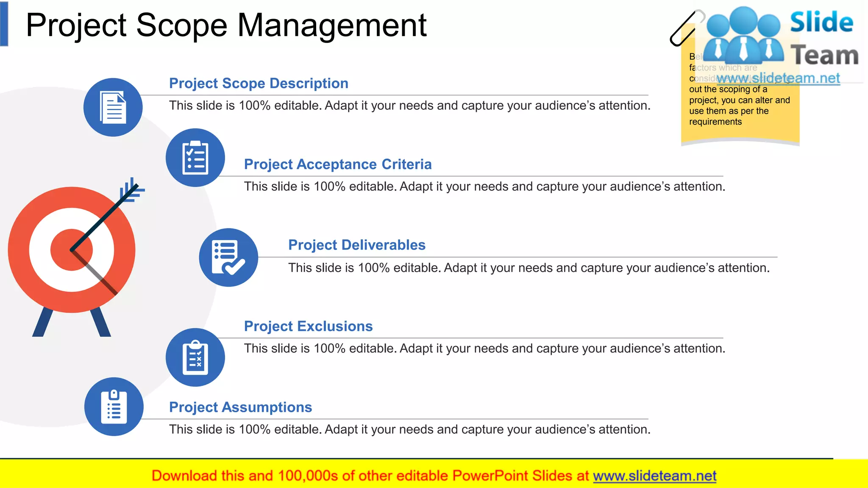This screenshot has width=868, height=488.
Task: Click the Project Scope Description heading
Action: coord(259,83)
